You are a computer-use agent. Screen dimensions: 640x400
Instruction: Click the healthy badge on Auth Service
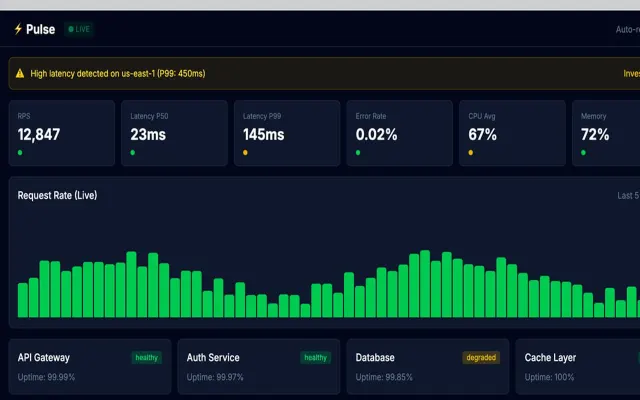316,358
